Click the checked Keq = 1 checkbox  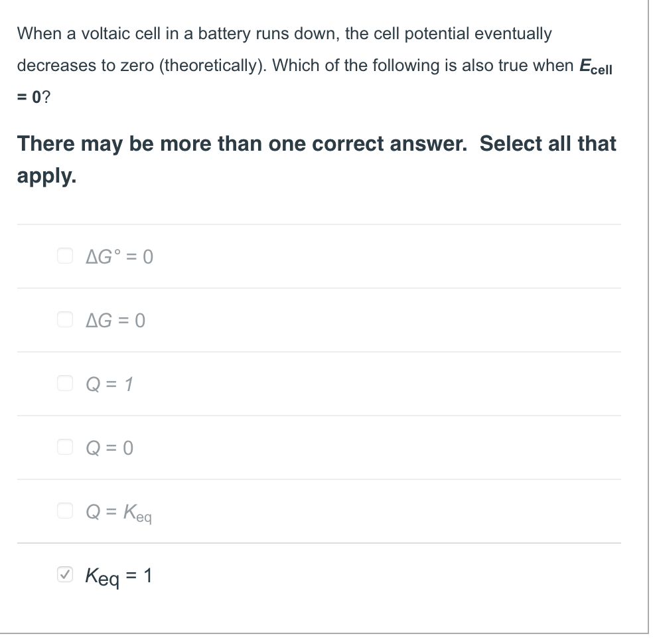[x=64, y=576]
